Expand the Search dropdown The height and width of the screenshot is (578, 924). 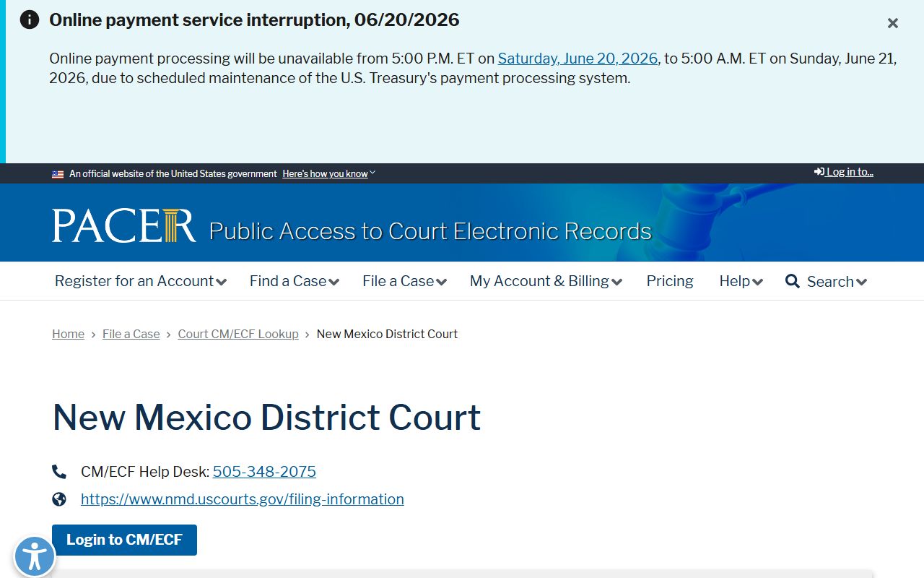pos(837,282)
